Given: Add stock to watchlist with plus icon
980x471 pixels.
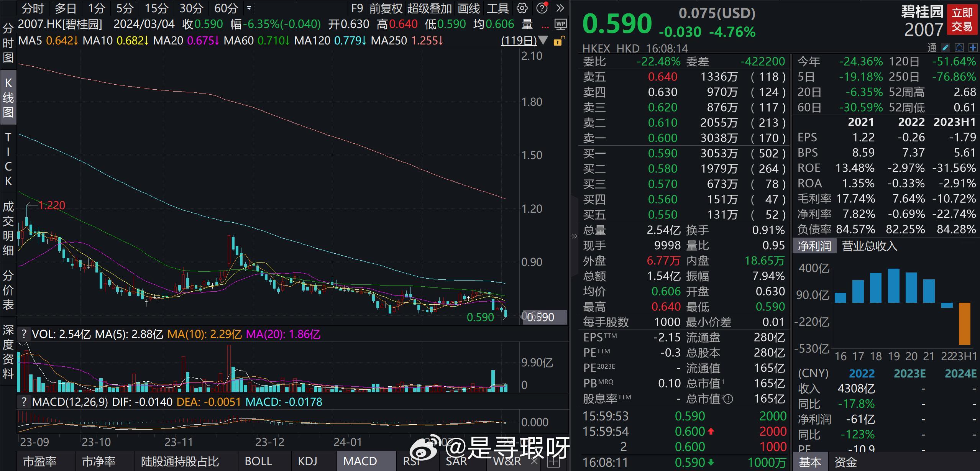Looking at the screenshot, I should 973,48.
